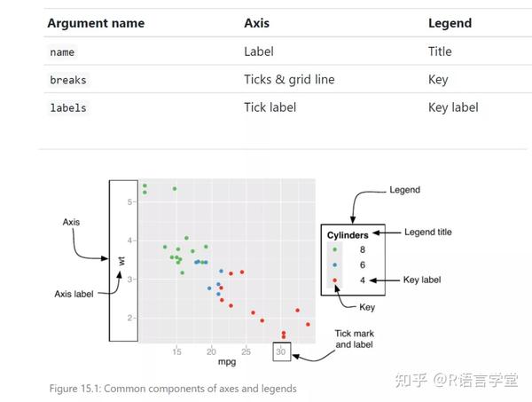532x402 pixels.
Task: Click the green key dot for 8 cylinders
Action: coord(335,249)
